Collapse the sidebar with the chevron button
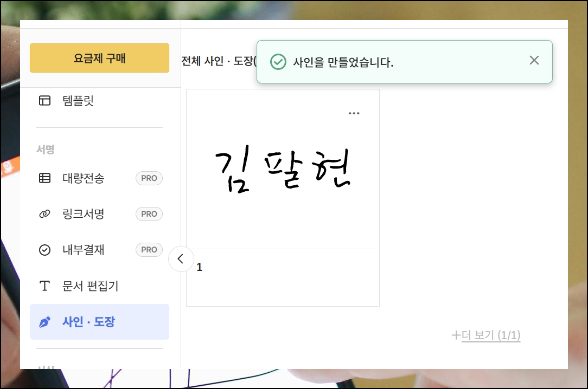 click(x=181, y=259)
